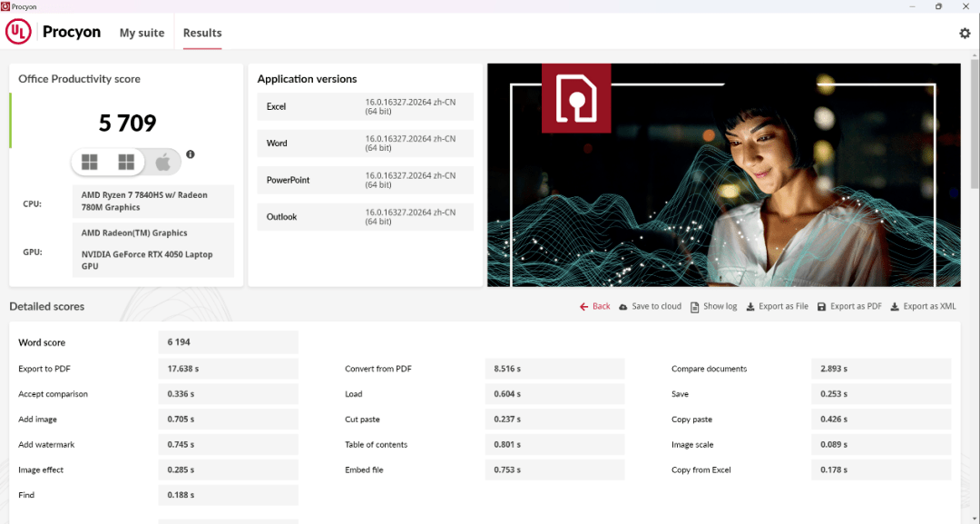Click the Back link text

click(601, 307)
